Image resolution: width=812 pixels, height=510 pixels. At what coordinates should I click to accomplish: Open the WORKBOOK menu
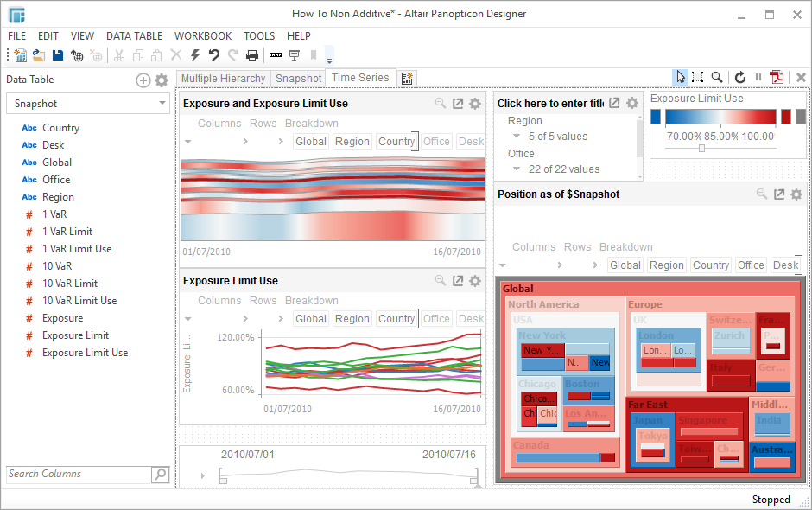click(x=203, y=36)
